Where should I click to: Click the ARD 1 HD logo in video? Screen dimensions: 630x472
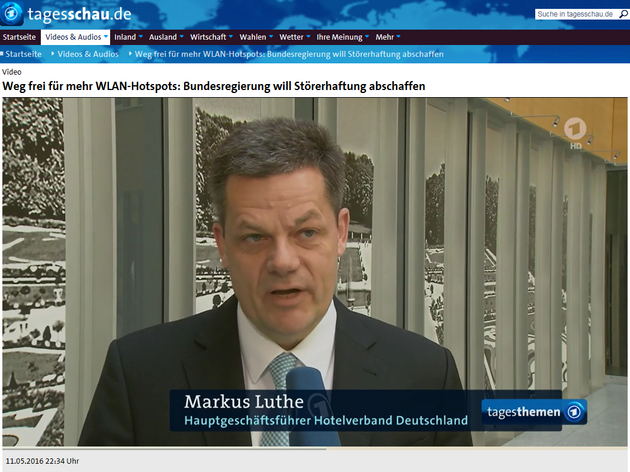click(576, 130)
